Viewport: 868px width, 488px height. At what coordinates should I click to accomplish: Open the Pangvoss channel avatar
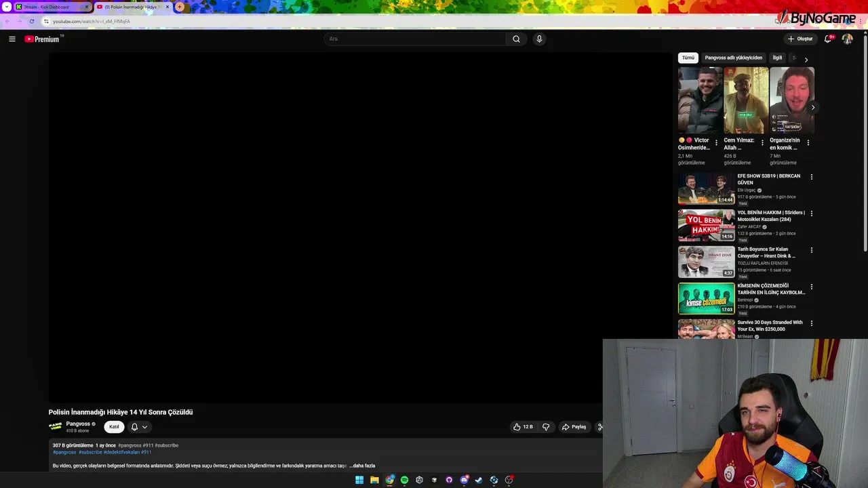coord(56,426)
